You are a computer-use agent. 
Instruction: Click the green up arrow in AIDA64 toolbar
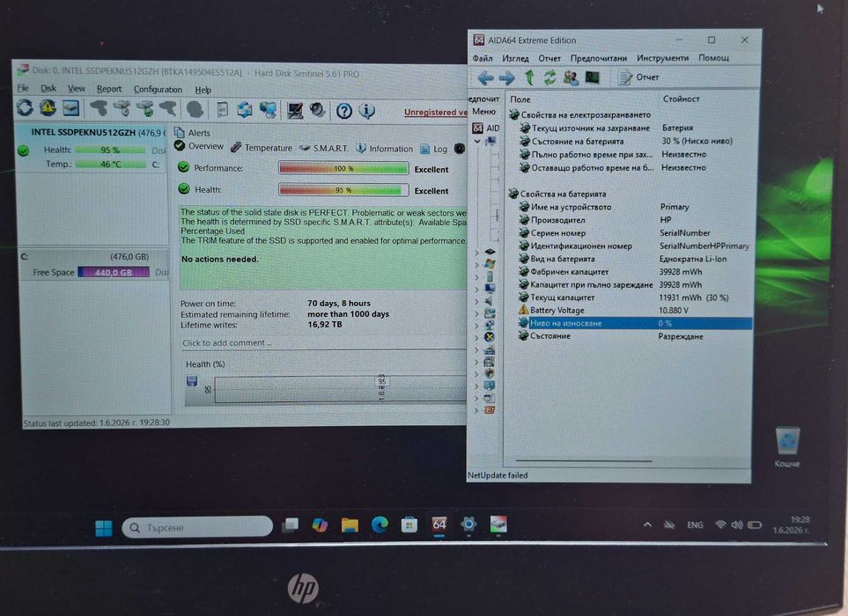529,77
